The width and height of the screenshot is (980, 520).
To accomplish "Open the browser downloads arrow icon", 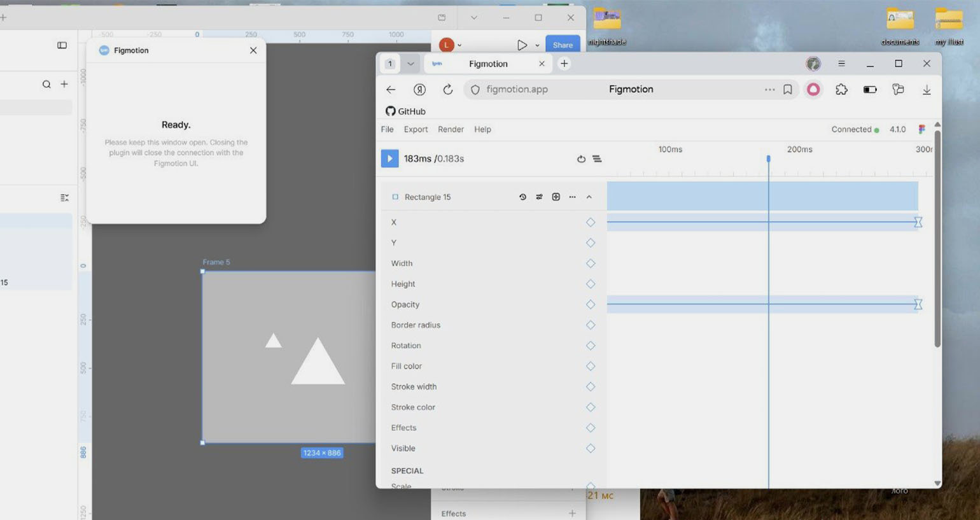I will 927,90.
